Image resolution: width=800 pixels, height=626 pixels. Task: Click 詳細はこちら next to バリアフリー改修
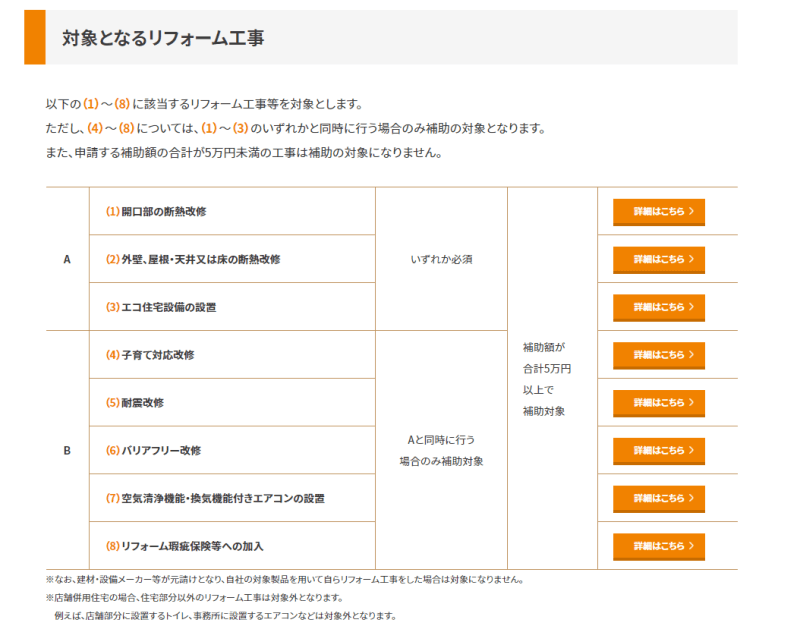coord(658,450)
